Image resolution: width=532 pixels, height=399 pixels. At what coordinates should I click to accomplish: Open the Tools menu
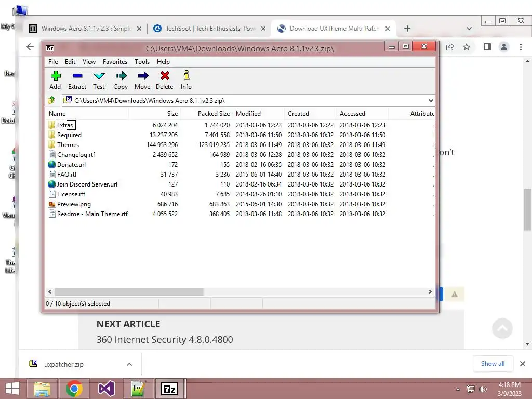[x=142, y=62]
